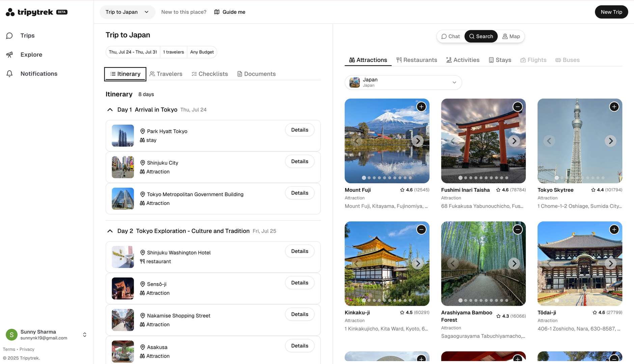The width and height of the screenshot is (634, 364).
Task: Go to Explore in the sidebar
Action: (x=31, y=55)
